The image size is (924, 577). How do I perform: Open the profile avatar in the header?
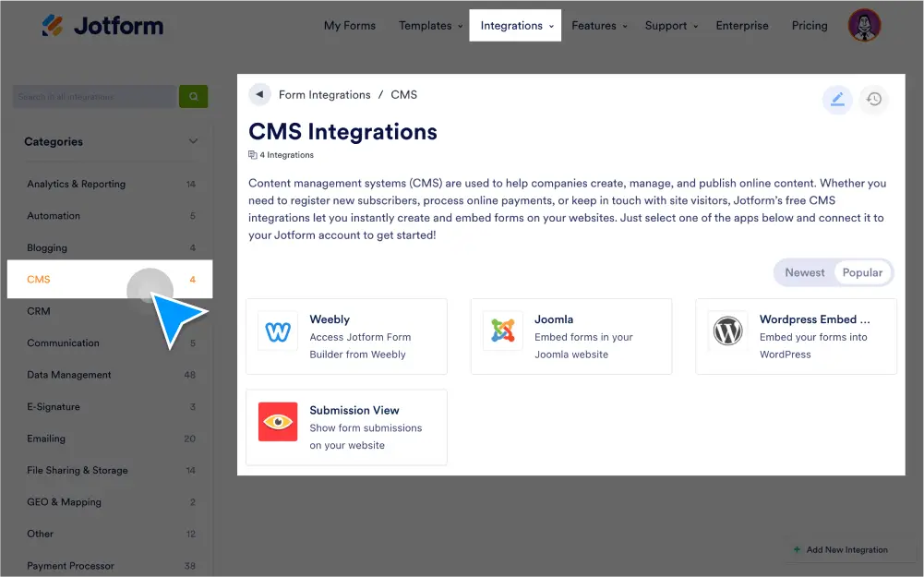point(863,25)
